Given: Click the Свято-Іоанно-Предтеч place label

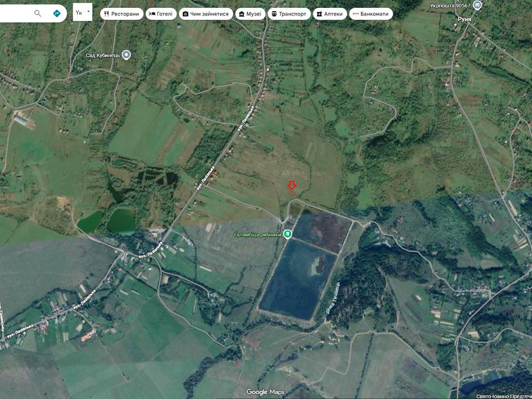Looking at the screenshot, I should (500, 394).
